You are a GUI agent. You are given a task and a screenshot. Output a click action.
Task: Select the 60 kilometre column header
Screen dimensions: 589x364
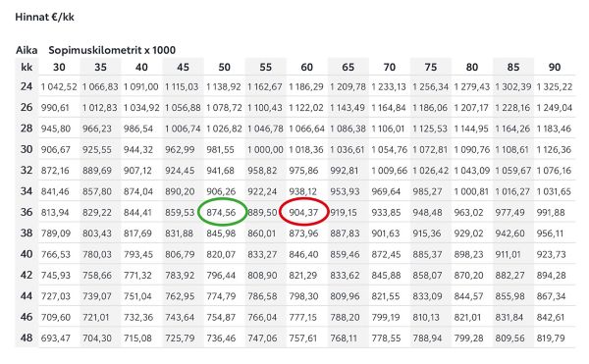coord(307,67)
